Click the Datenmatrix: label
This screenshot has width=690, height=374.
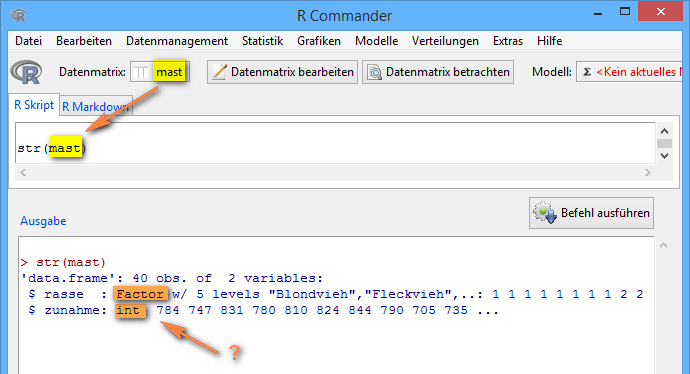92,72
